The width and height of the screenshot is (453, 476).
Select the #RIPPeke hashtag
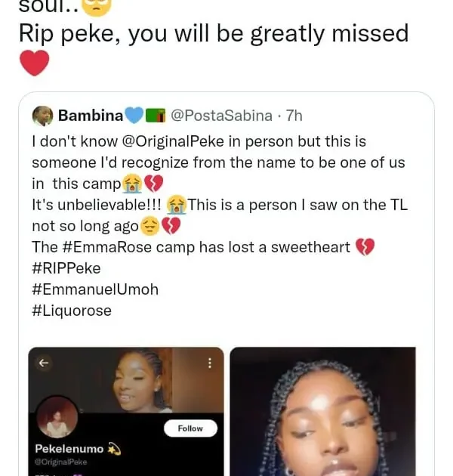click(x=66, y=268)
